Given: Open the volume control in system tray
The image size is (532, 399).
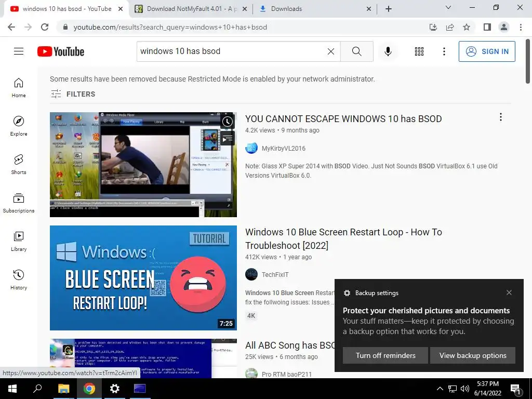Looking at the screenshot, I should [465, 389].
